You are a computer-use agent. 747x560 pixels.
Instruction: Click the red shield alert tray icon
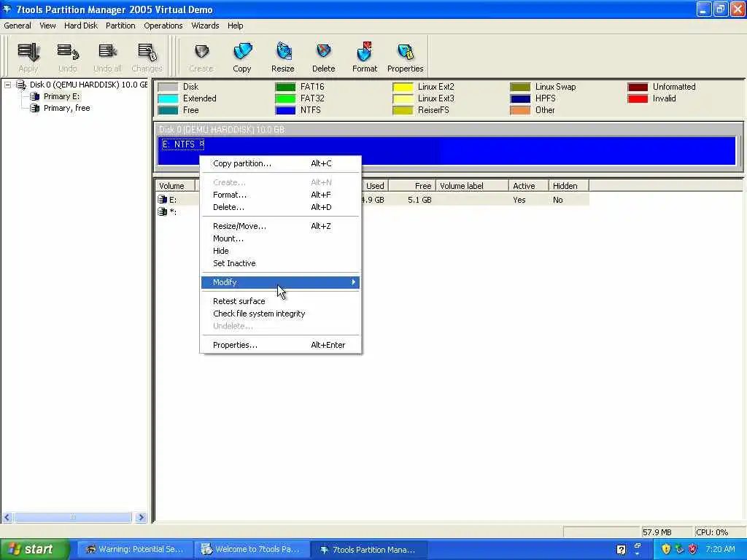(x=693, y=549)
